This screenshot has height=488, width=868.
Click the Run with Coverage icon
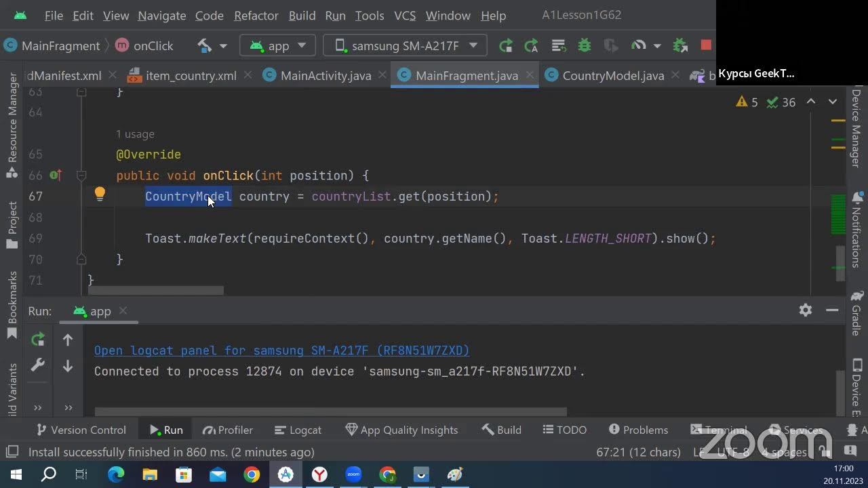(x=611, y=46)
